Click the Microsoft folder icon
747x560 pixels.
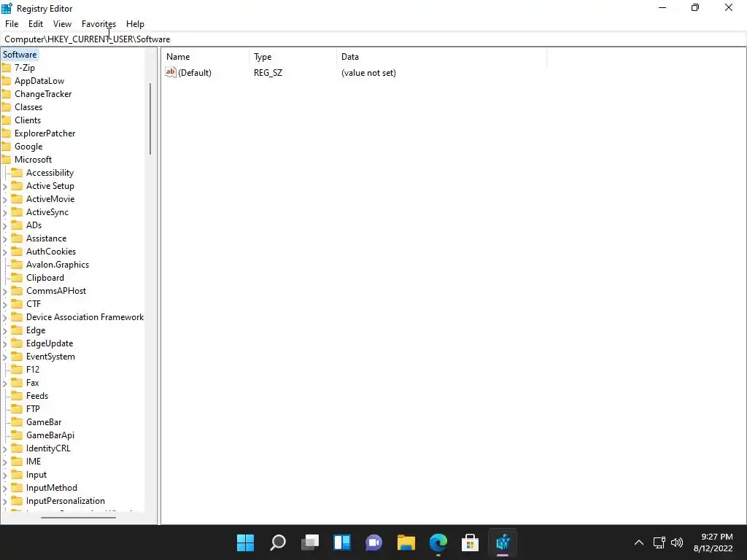[x=6, y=160]
